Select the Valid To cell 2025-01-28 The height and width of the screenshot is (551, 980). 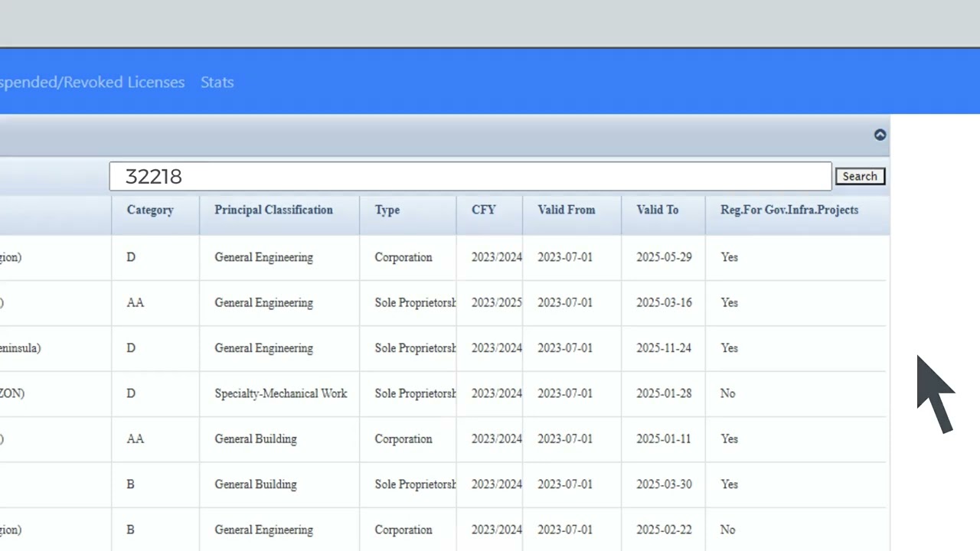coord(664,393)
